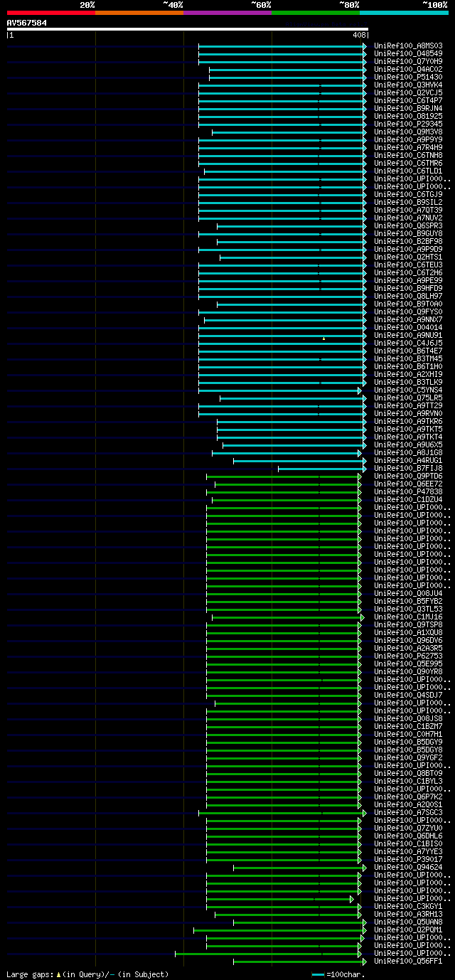Pick the UniRef100_Q75LR5 hit label

[x=408, y=398]
